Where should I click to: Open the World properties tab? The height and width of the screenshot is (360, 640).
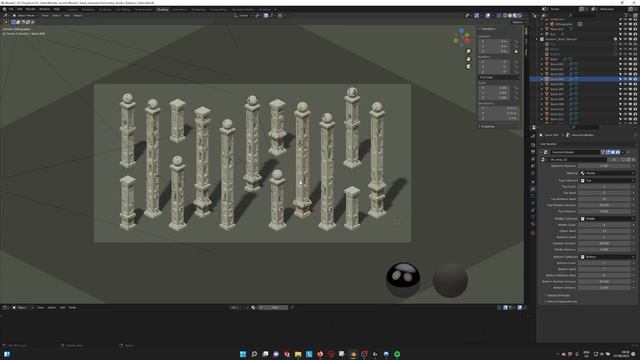533,173
